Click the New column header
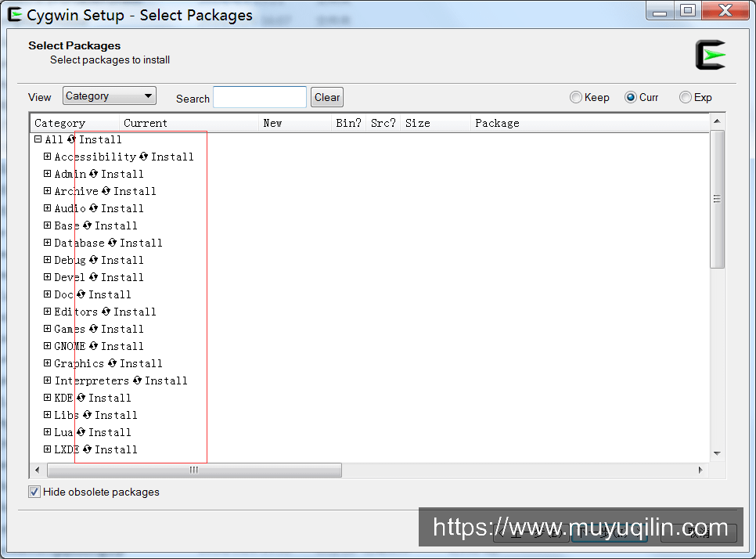The image size is (756, 559). (x=295, y=123)
